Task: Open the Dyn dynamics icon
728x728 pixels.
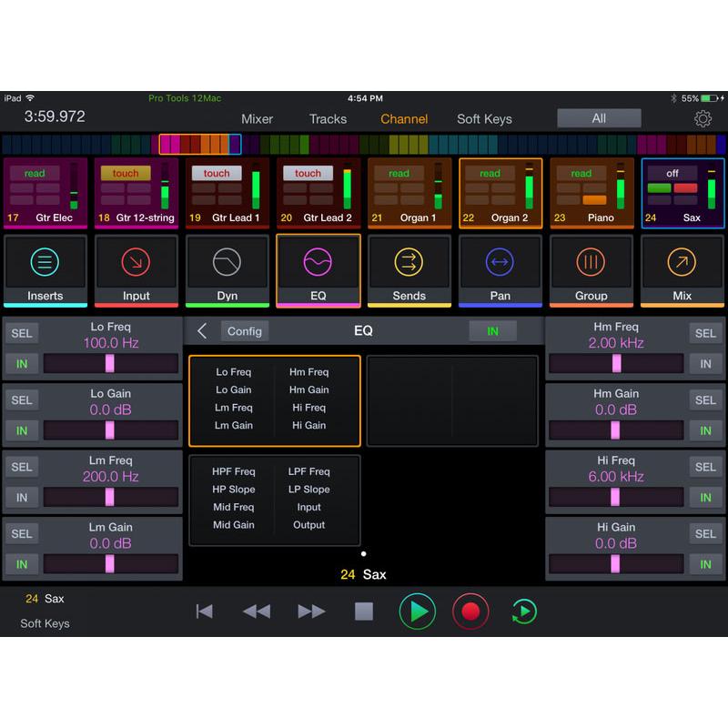Action: click(x=227, y=270)
